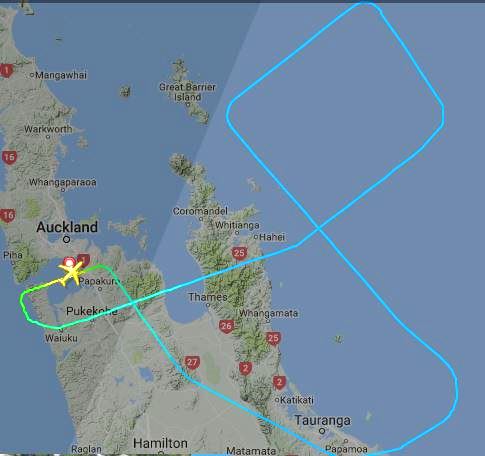Click highway 25 shield below Whangamata
Screen dimensions: 485x456
pos(273,338)
